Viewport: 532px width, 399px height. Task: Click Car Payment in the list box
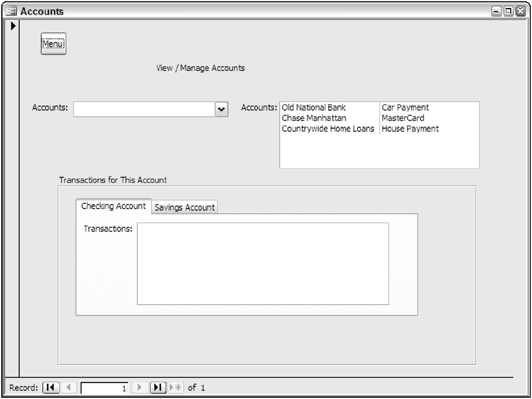[405, 108]
